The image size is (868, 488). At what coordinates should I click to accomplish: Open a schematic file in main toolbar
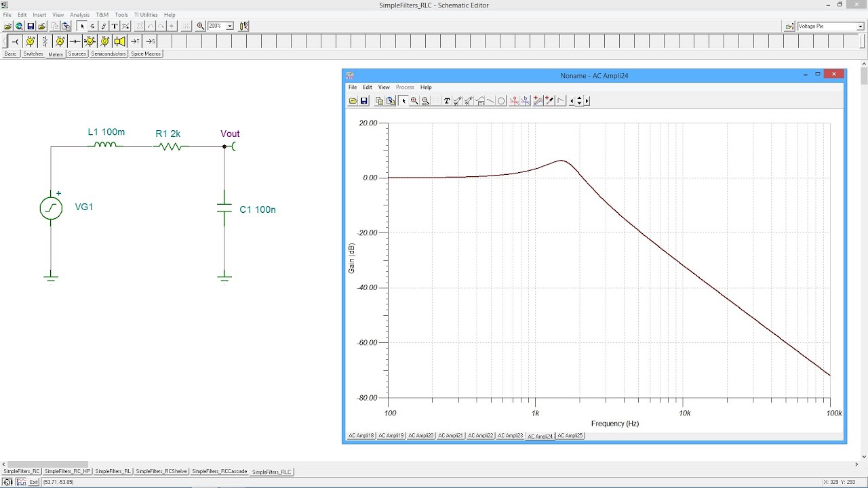8,26
